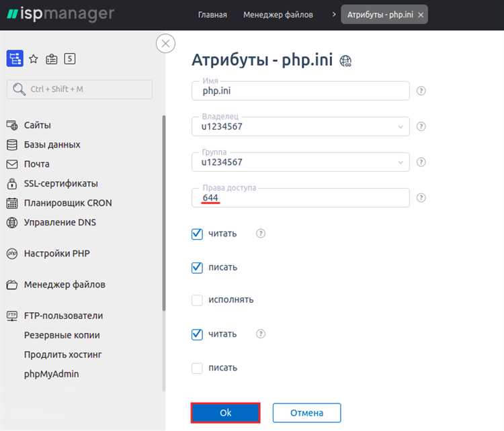Collapse the sidebar with the round X button
The image size is (504, 431).
(x=165, y=44)
